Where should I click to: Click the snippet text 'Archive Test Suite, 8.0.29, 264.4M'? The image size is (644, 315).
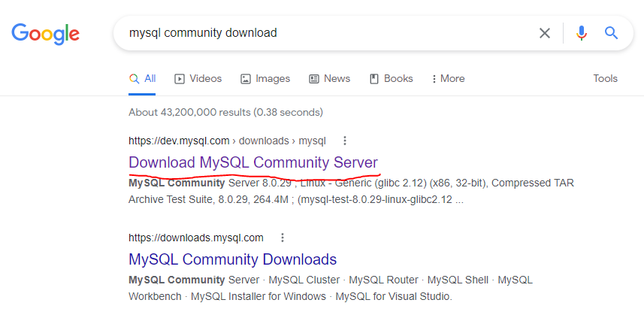[210, 199]
